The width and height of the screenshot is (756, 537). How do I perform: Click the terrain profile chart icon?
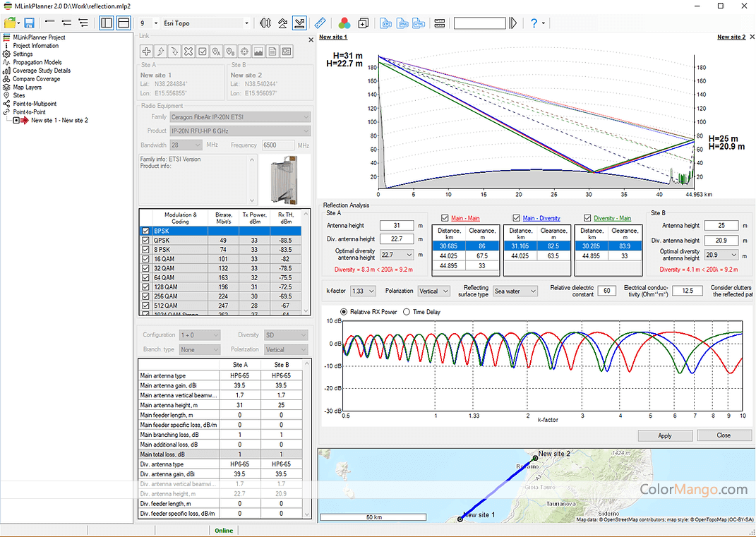pyautogui.click(x=258, y=51)
